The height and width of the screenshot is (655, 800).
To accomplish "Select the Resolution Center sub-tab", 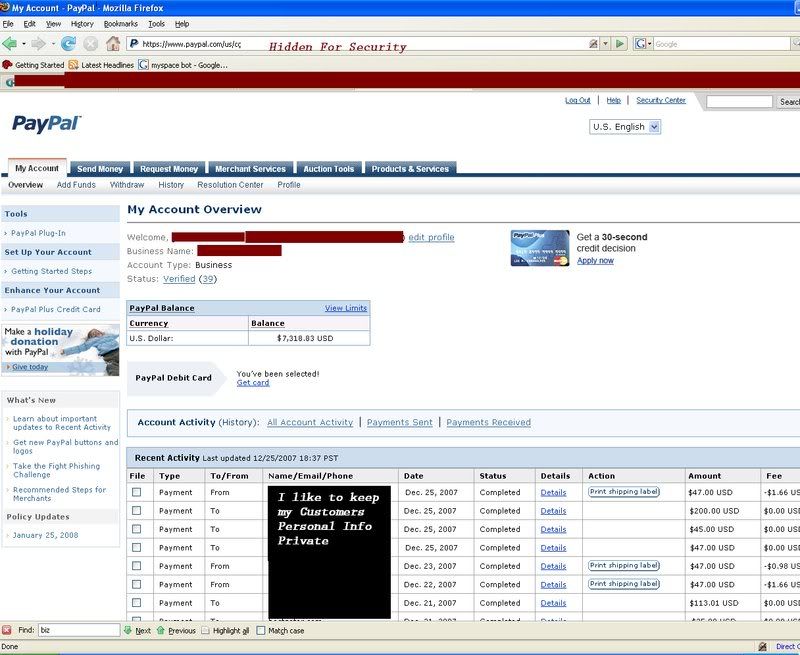I will [x=230, y=185].
